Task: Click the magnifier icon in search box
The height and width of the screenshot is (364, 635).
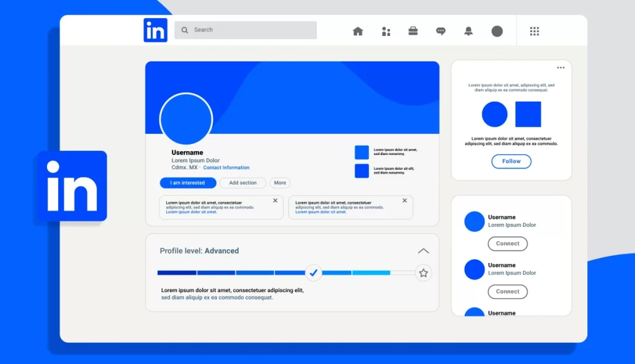Action: coord(185,30)
